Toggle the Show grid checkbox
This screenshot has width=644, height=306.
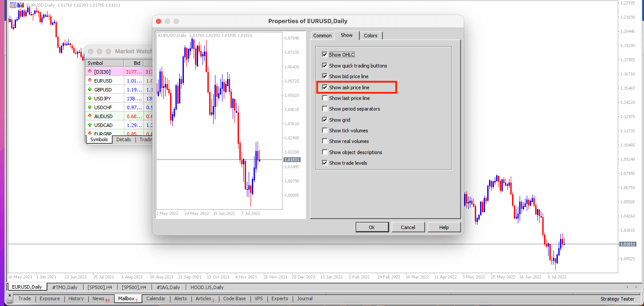coord(325,120)
